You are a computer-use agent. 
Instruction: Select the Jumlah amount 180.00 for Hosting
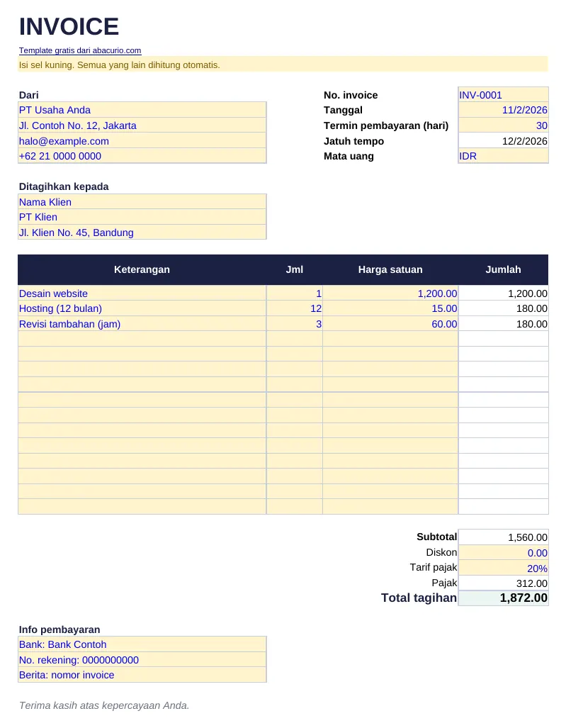[504, 308]
